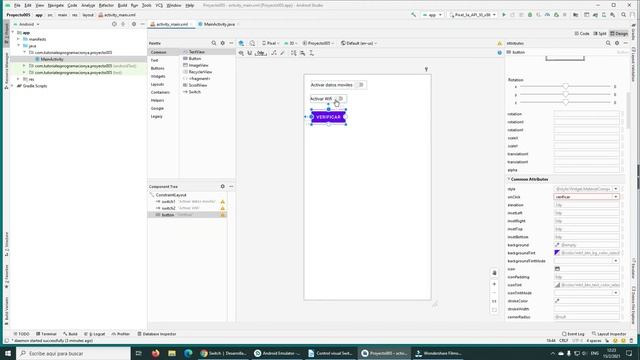This screenshot has height=360, width=640.
Task: Switch editor to Code view
Action: 582,33
